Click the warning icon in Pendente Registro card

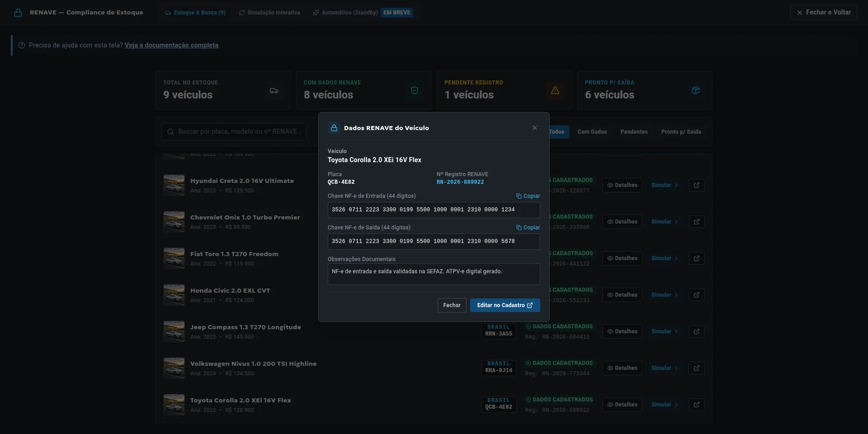click(555, 90)
